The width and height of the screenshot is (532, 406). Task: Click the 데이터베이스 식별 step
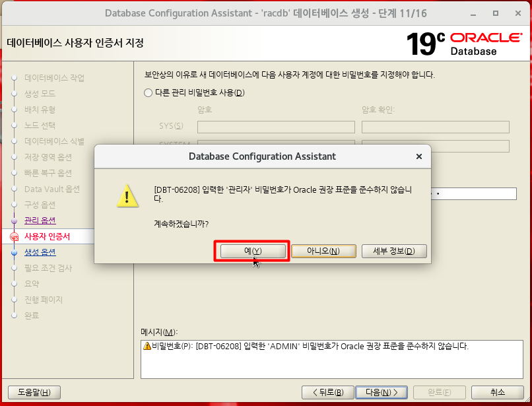pyautogui.click(x=54, y=141)
